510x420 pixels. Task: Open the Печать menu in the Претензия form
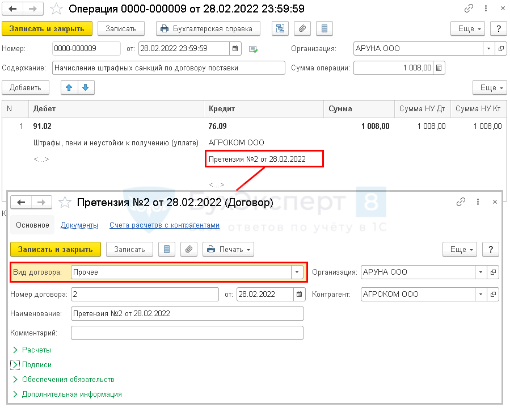point(228,249)
